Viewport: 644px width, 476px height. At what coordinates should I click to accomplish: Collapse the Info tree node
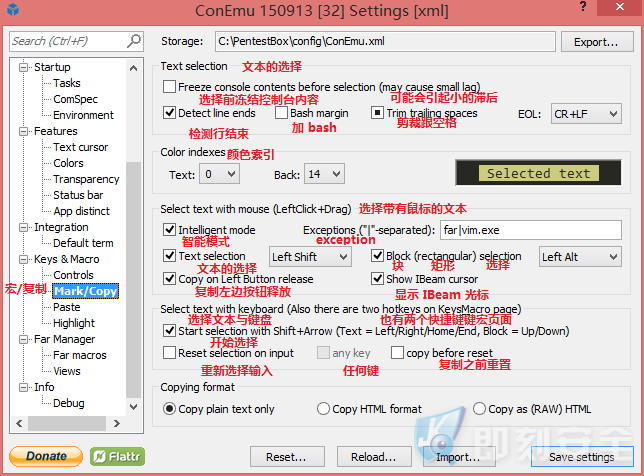(x=24, y=387)
